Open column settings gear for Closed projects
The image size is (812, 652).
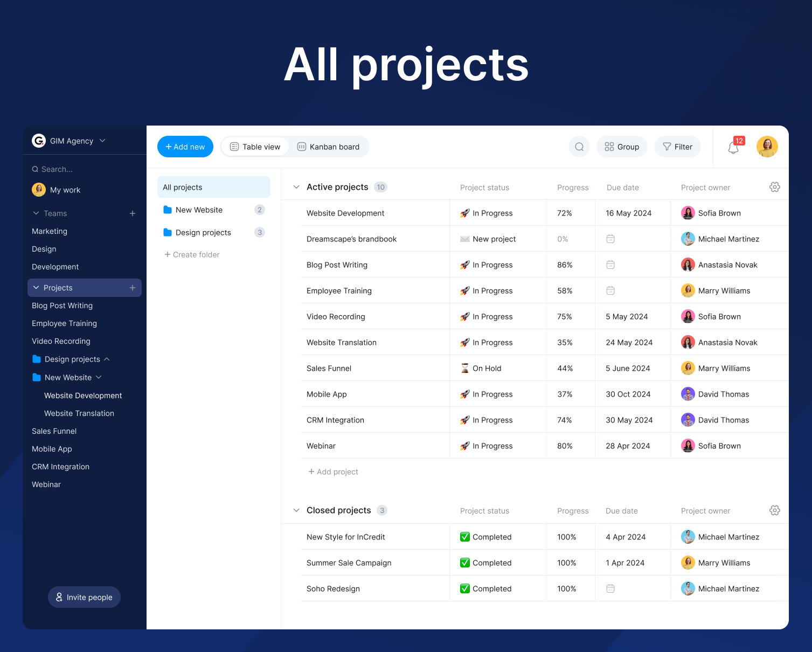coord(774,510)
